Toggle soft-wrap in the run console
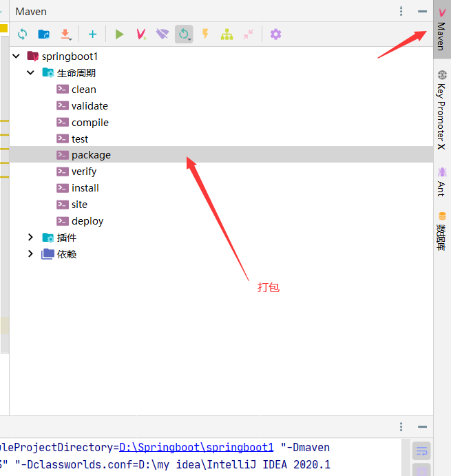The height and width of the screenshot is (476, 451). [x=421, y=451]
